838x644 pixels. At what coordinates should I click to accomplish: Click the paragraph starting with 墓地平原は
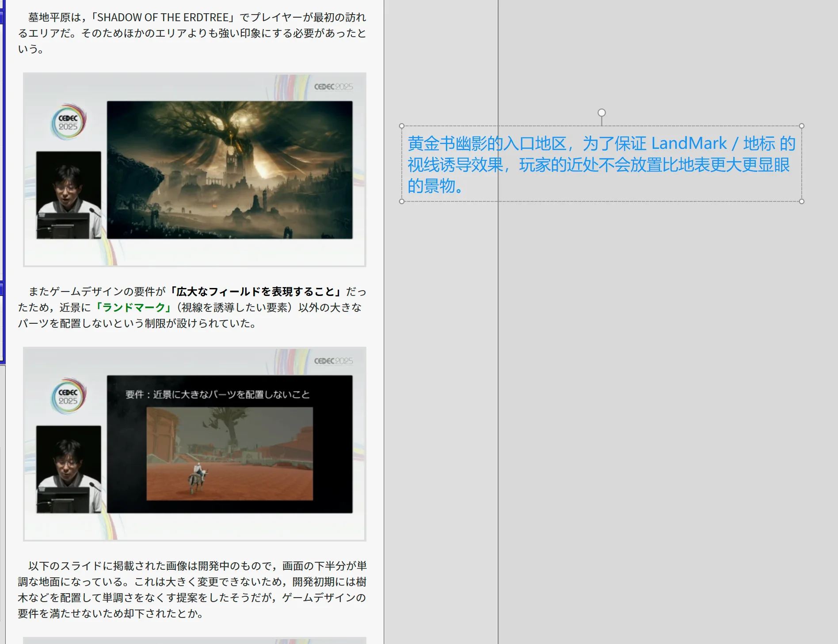click(x=192, y=33)
